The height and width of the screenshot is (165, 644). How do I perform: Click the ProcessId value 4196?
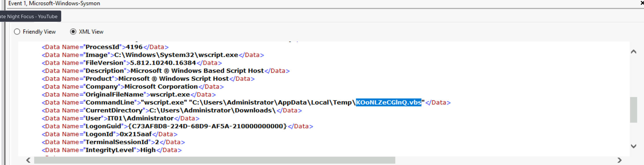tap(134, 47)
